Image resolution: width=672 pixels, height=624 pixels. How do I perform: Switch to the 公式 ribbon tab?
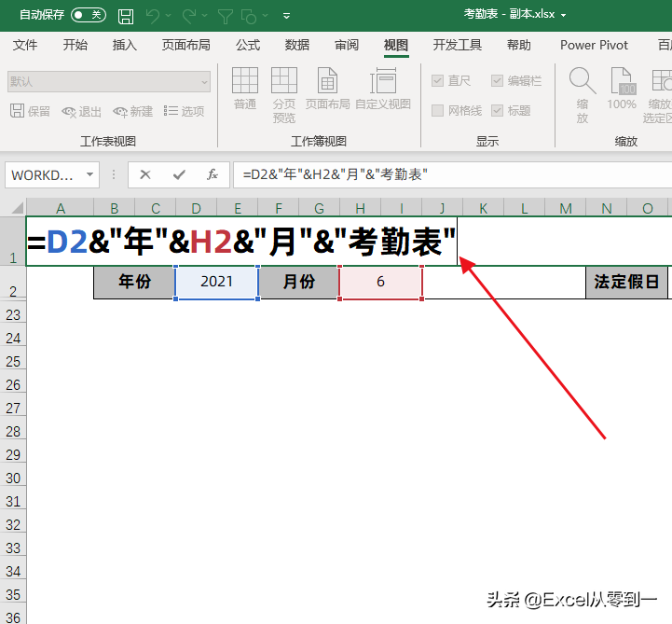pos(248,45)
